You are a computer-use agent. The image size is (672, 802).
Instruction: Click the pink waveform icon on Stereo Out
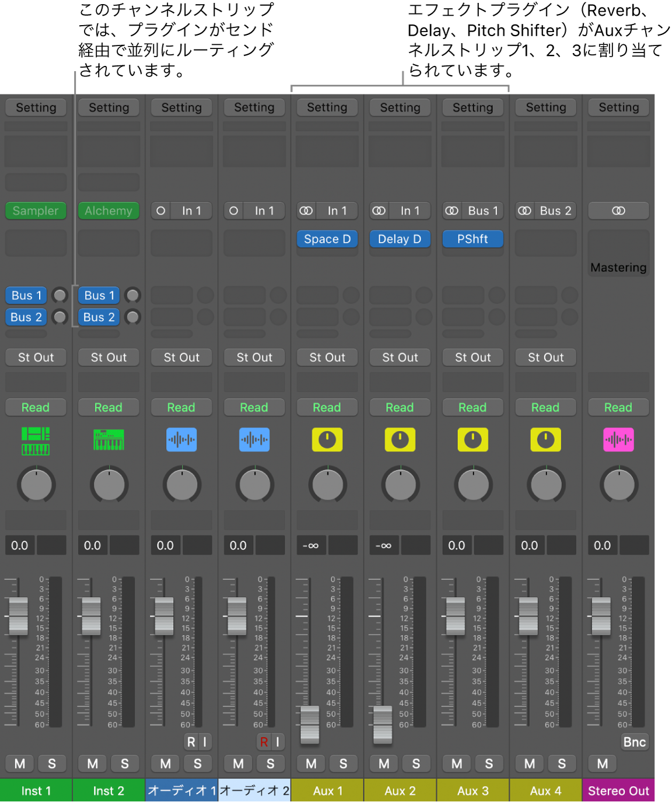pos(618,440)
